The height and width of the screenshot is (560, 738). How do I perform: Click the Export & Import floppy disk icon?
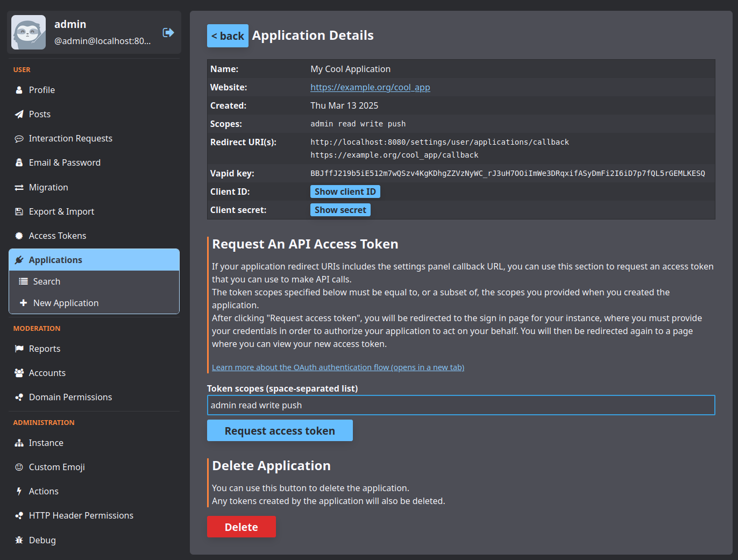coord(19,212)
